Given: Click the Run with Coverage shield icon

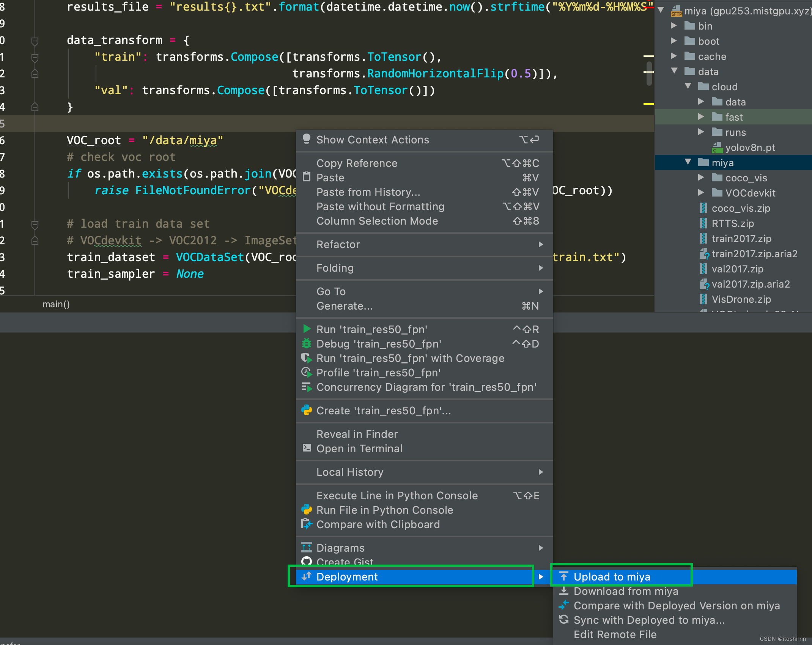Looking at the screenshot, I should coord(307,358).
